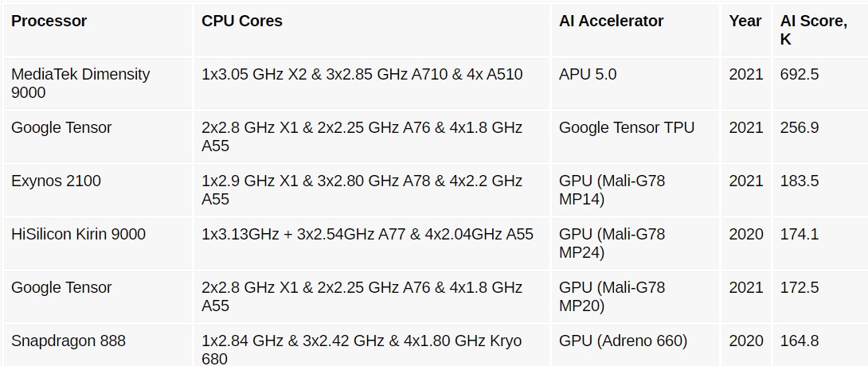Select the MediaTek Dimensity 9000 processor cell
868x366 pixels.
pyautogui.click(x=80, y=83)
